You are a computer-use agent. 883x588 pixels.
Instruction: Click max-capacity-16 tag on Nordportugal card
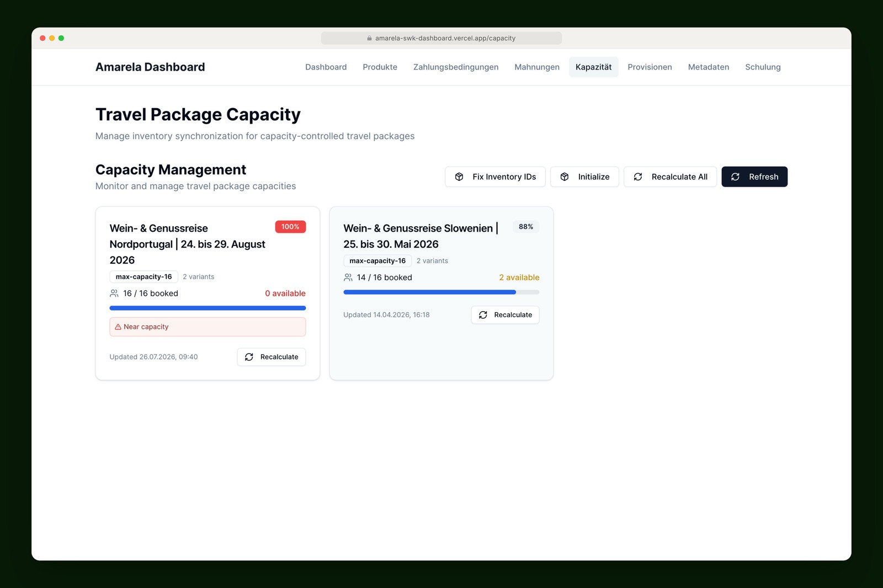143,276
